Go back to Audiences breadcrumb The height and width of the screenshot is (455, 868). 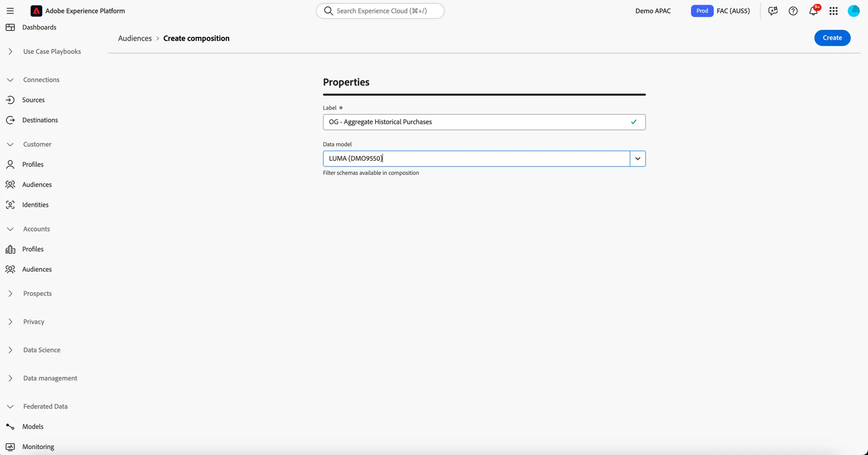pos(135,38)
